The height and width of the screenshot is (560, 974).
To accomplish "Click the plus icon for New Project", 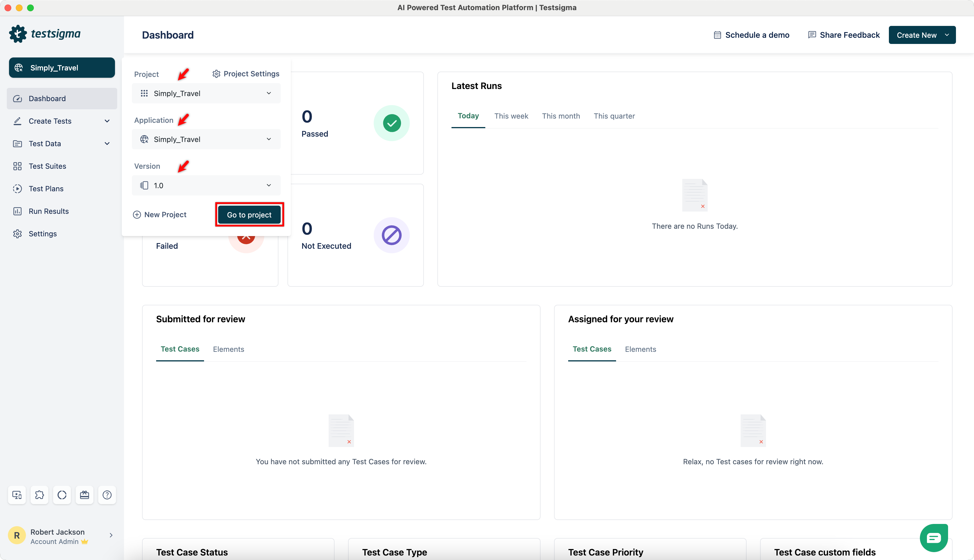I will click(x=137, y=215).
